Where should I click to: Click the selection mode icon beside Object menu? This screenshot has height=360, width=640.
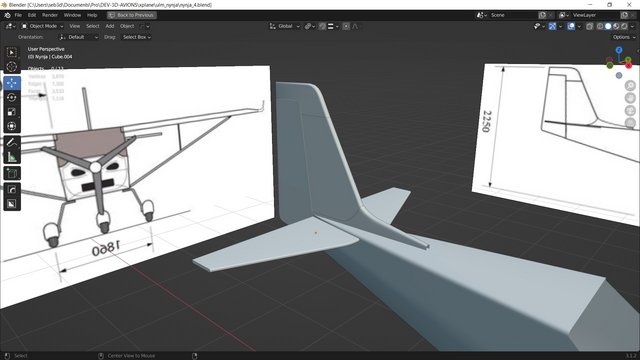[144, 26]
